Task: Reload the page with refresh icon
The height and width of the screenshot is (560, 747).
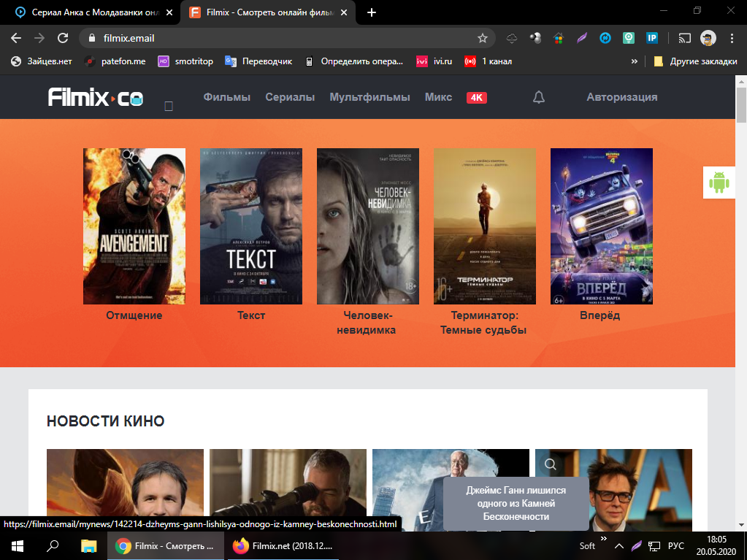Action: [x=63, y=38]
